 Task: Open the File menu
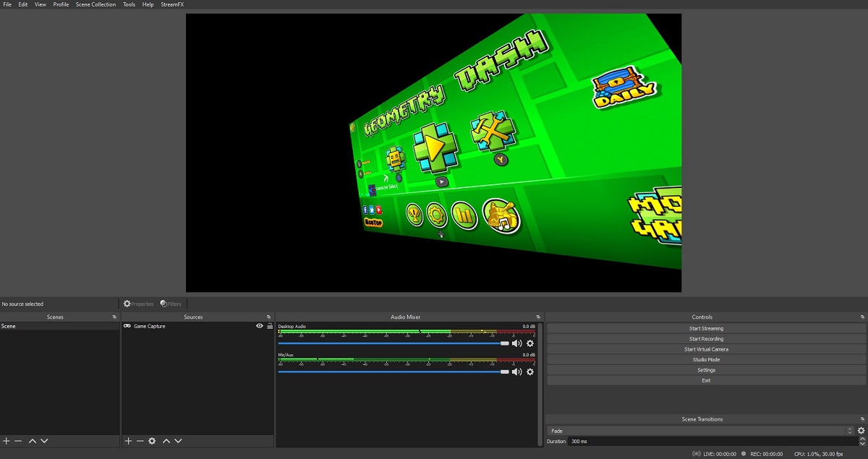(x=7, y=4)
